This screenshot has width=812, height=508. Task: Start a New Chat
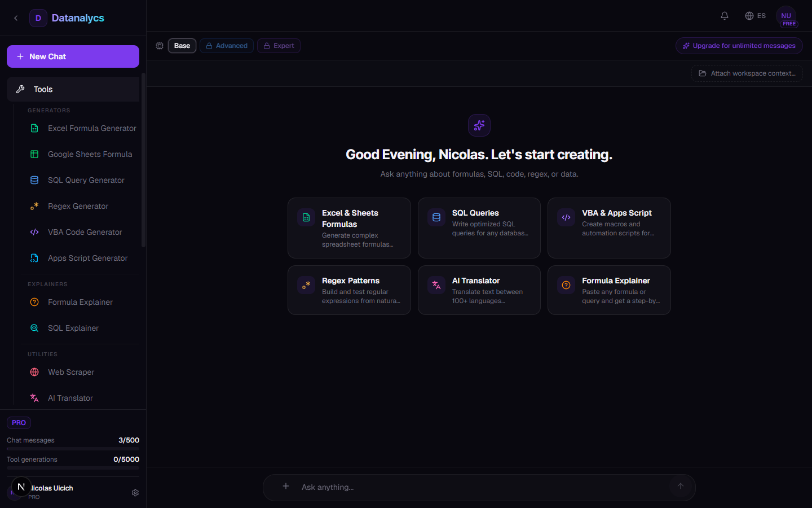point(73,56)
